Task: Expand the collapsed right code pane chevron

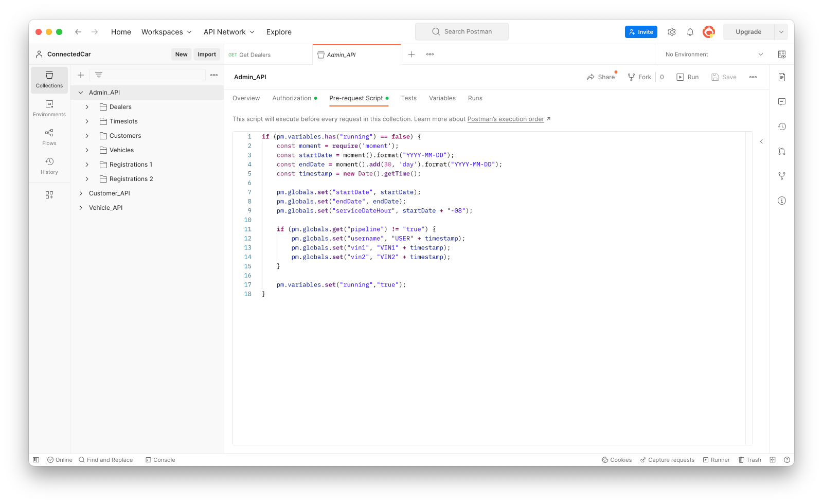Action: 761,141
